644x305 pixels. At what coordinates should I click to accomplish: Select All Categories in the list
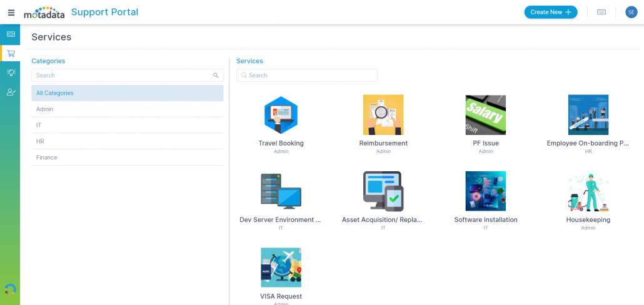(127, 93)
